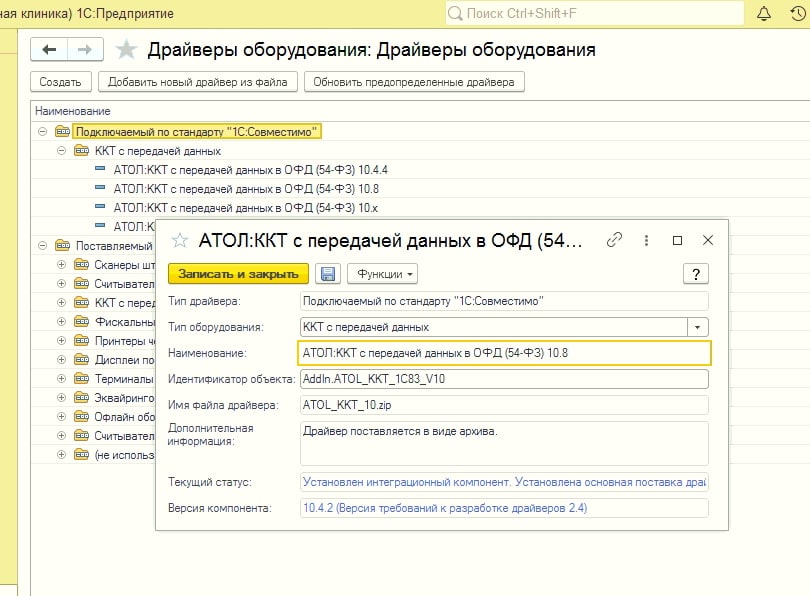Click the Наименование input field
The width and height of the screenshot is (810, 596).
[x=504, y=353]
